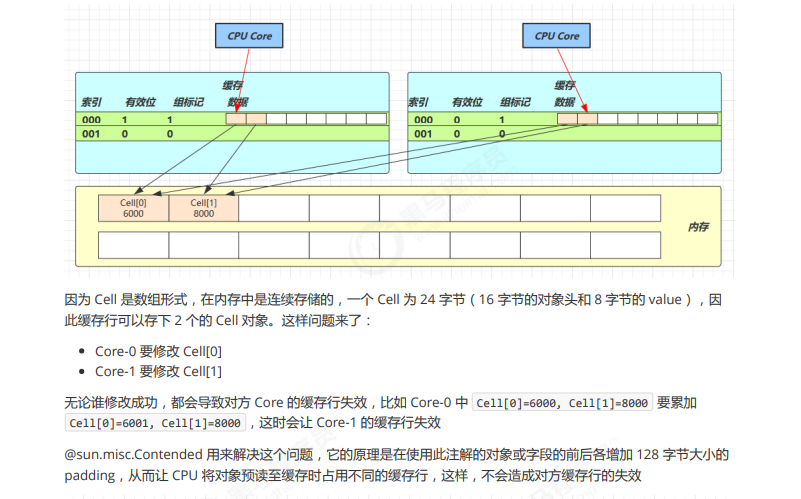Click the CPU Core box above the left cache
This screenshot has width=801, height=499.
[249, 36]
